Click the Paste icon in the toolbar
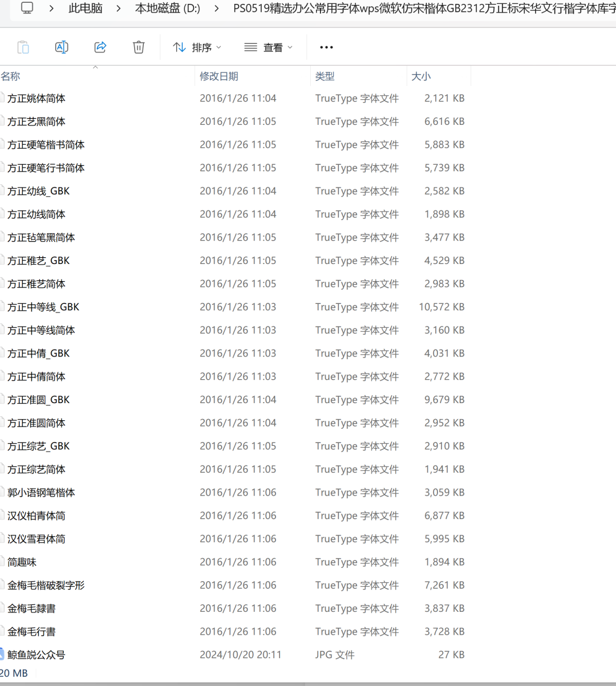 point(23,47)
